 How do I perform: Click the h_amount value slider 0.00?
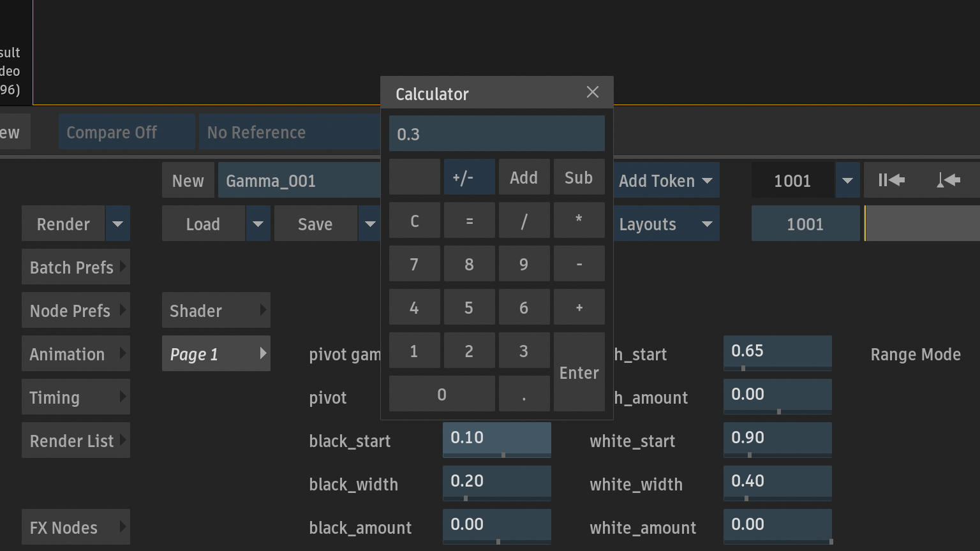778,396
